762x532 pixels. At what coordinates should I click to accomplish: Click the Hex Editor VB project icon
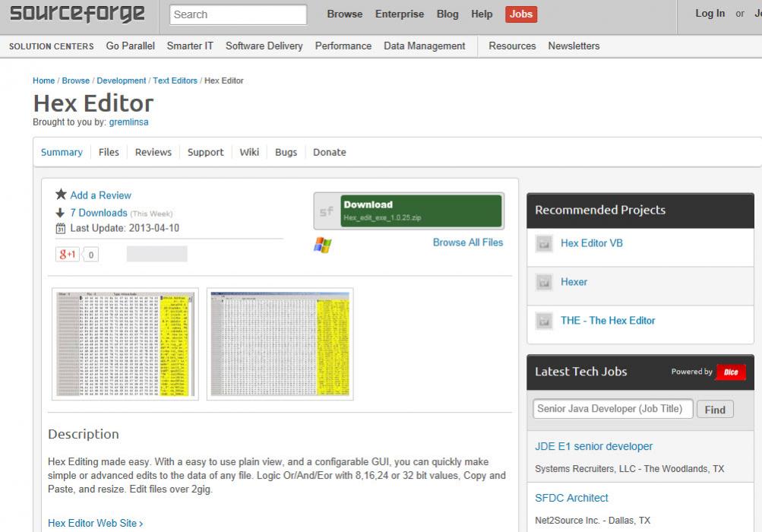(x=544, y=243)
